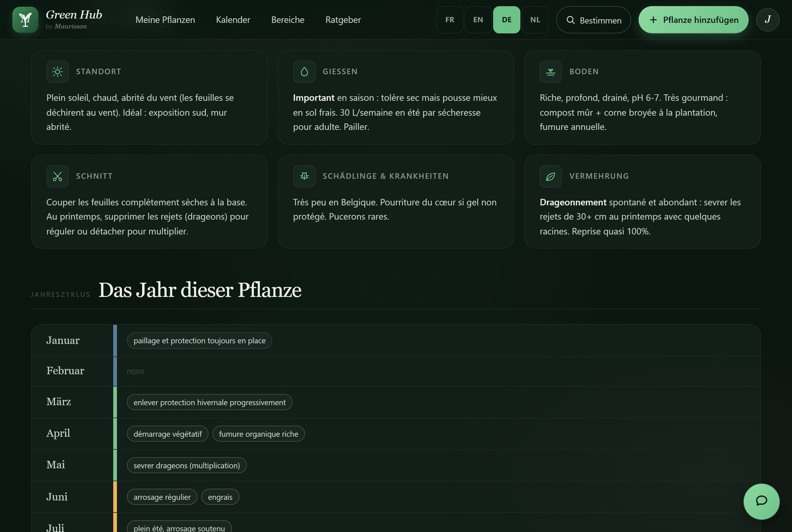Click the water drop Giessen icon
The width and height of the screenshot is (792, 532).
coord(304,72)
